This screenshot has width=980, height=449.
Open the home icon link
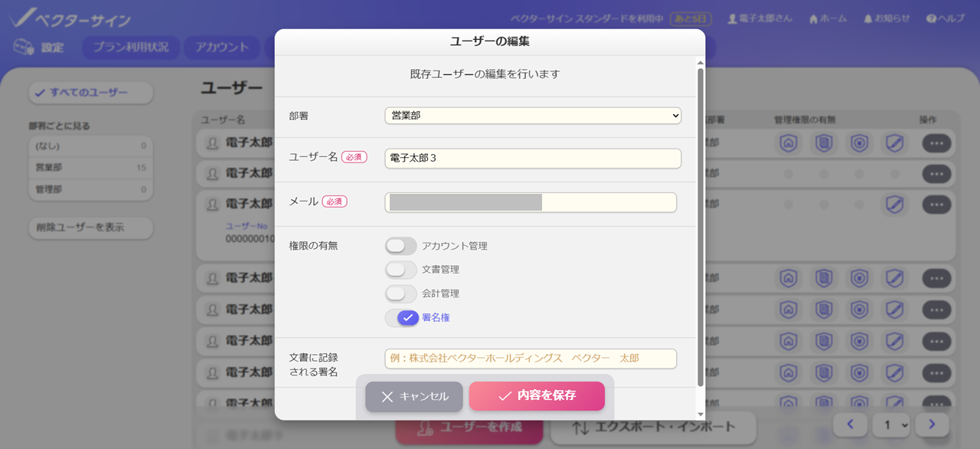(813, 18)
